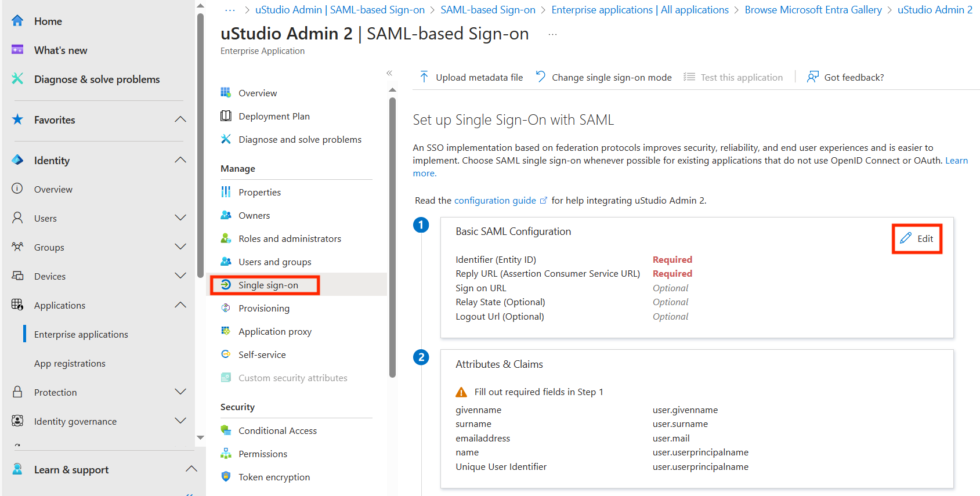Viewport: 980px width, 496px height.
Task: Open Single sign-on menu item
Action: [268, 285]
